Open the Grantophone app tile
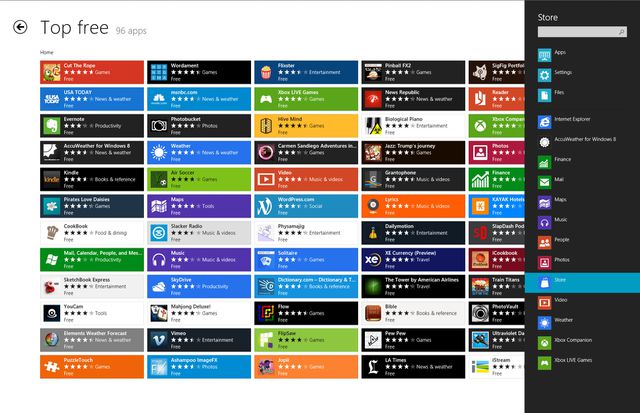This screenshot has width=640, height=413. [x=413, y=180]
